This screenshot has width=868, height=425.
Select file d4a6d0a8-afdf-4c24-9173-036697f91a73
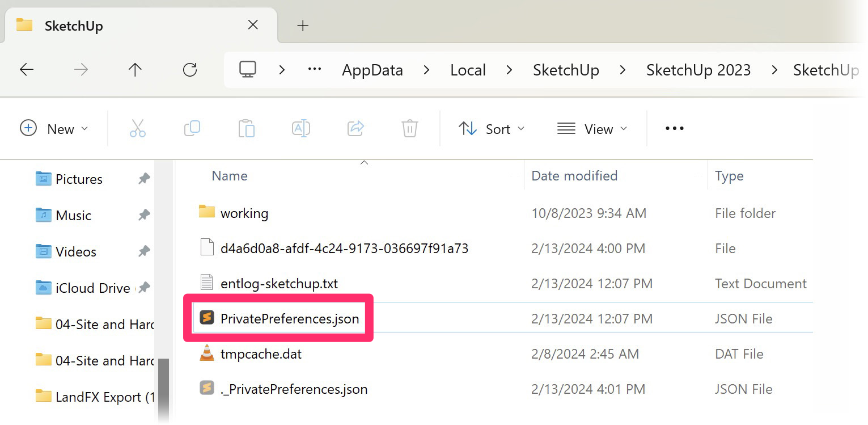[344, 248]
